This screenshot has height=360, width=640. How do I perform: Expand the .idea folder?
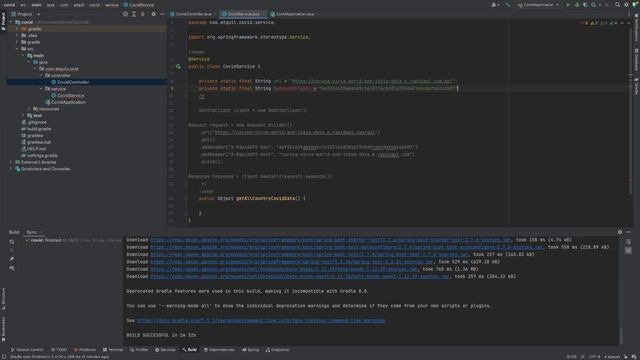17,36
